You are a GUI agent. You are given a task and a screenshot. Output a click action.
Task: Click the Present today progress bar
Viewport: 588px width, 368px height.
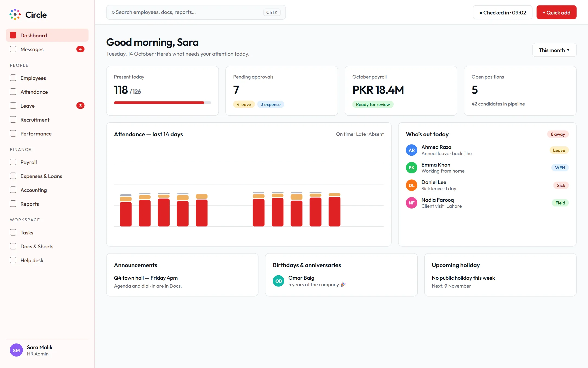[163, 103]
